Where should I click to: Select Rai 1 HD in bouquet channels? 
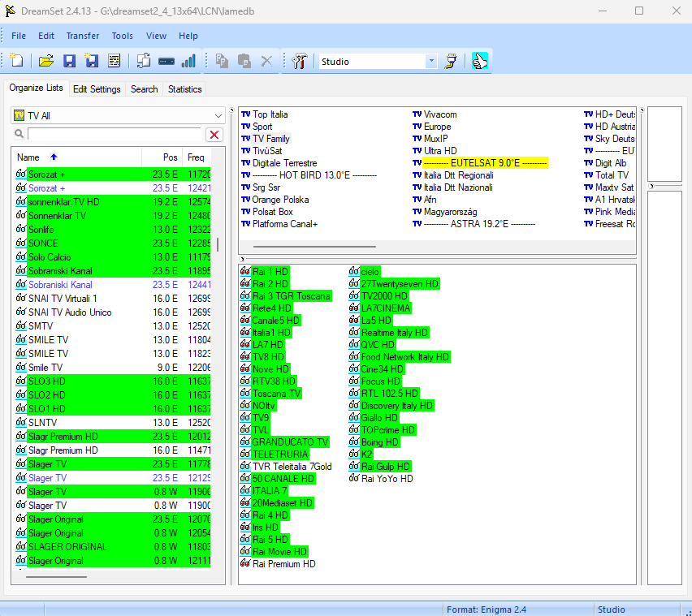pos(265,272)
